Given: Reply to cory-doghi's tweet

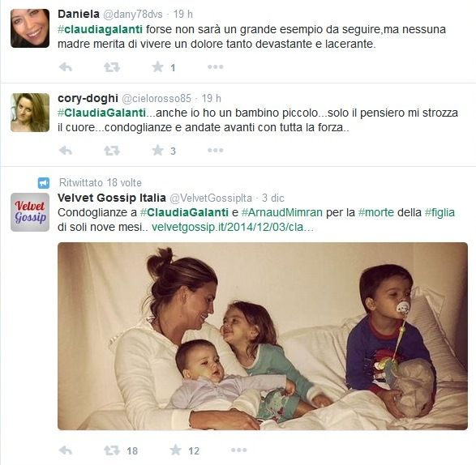Looking at the screenshot, I should tap(65, 150).
